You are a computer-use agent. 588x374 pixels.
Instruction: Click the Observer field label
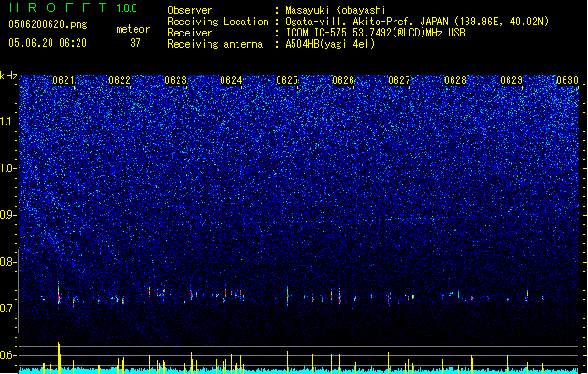point(190,10)
